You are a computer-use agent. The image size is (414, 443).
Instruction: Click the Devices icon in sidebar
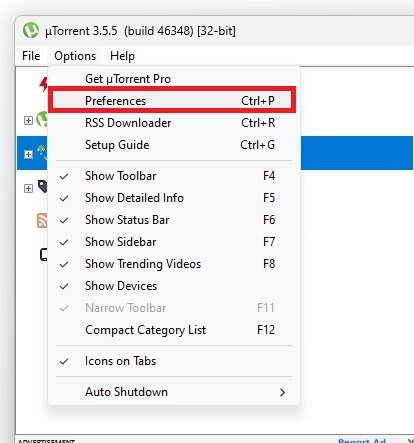44,255
